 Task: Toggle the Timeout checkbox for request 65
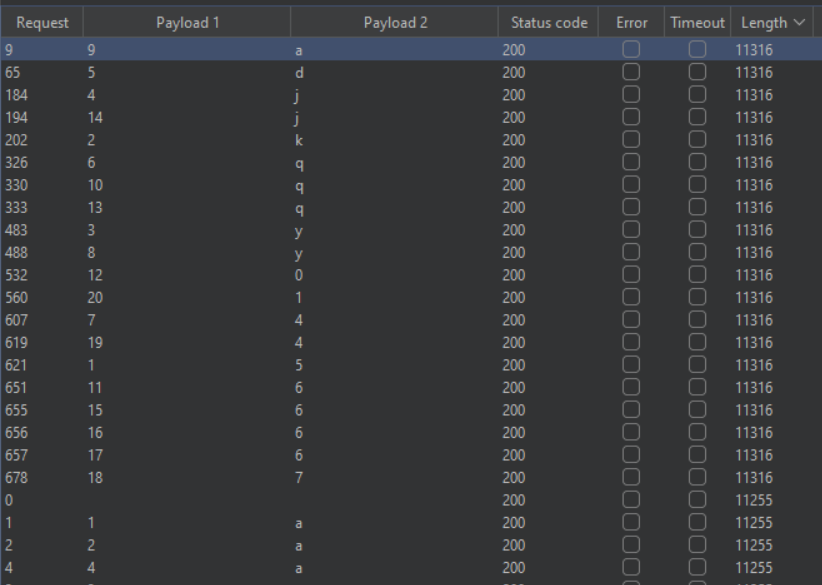click(x=697, y=72)
